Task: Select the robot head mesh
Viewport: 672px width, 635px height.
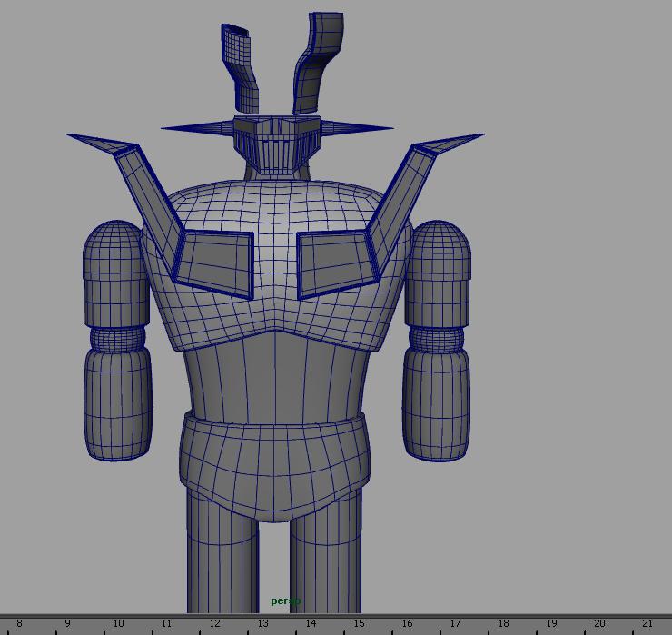Action: click(x=278, y=145)
